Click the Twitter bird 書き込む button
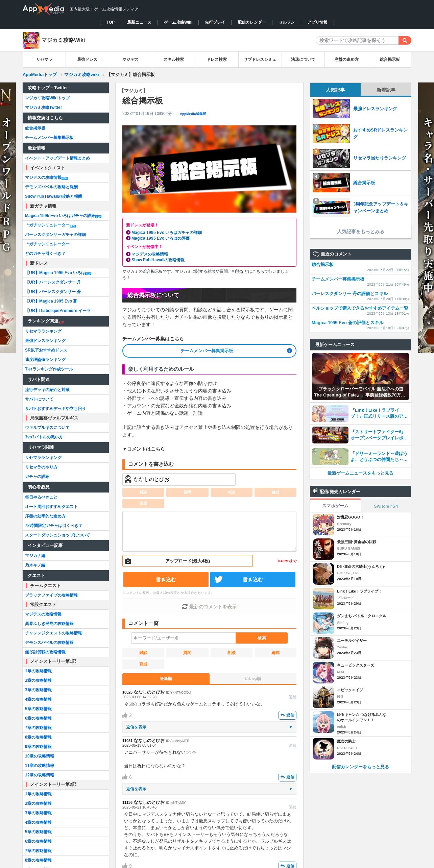 click(253, 579)
